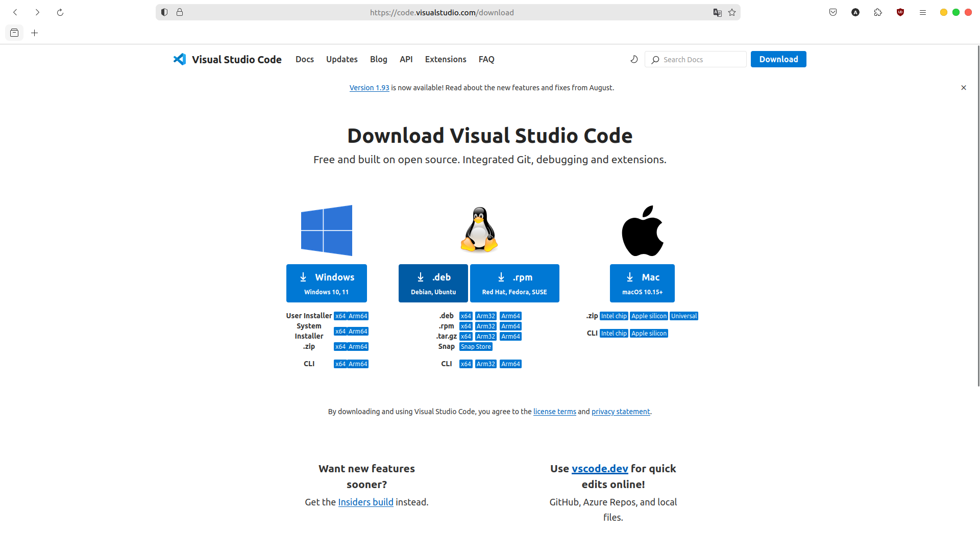
Task: Open the vscode.dev link
Action: tap(600, 469)
